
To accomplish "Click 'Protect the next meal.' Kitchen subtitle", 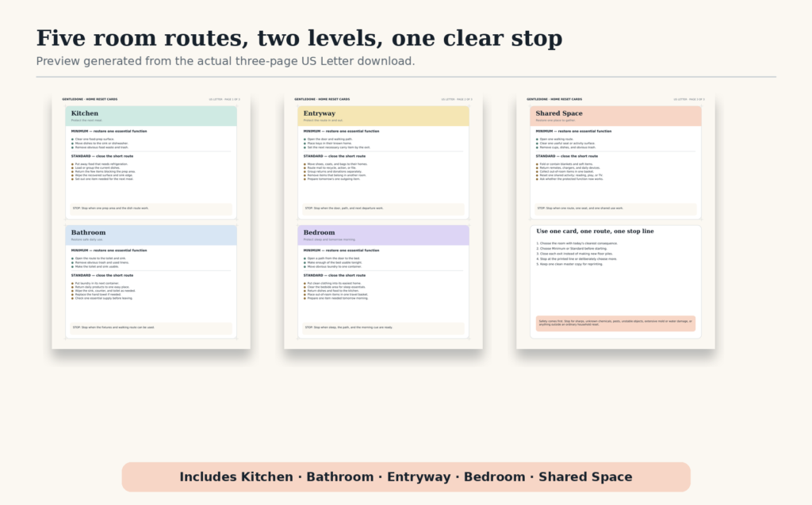I will [86, 121].
